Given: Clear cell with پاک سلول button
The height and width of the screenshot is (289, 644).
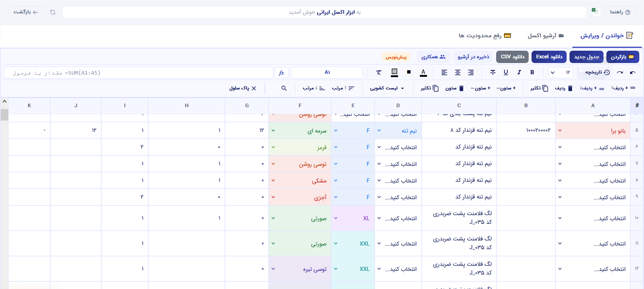Looking at the screenshot, I should tap(243, 88).
